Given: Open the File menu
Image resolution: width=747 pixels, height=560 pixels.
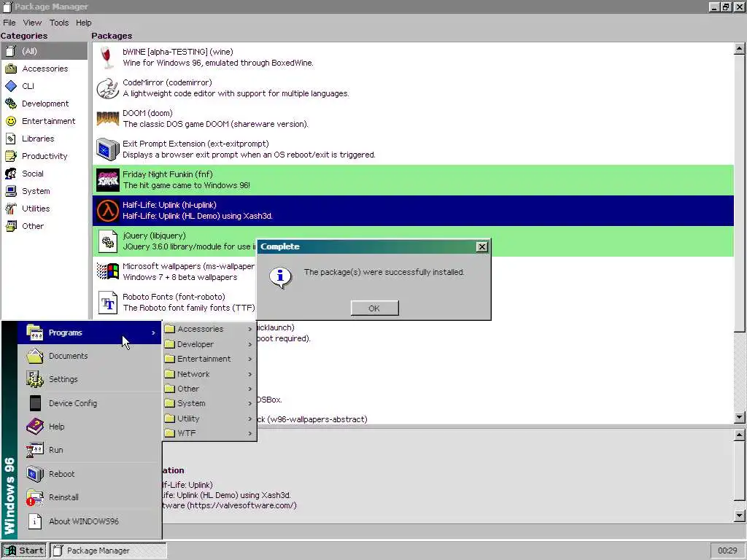Looking at the screenshot, I should [9, 23].
